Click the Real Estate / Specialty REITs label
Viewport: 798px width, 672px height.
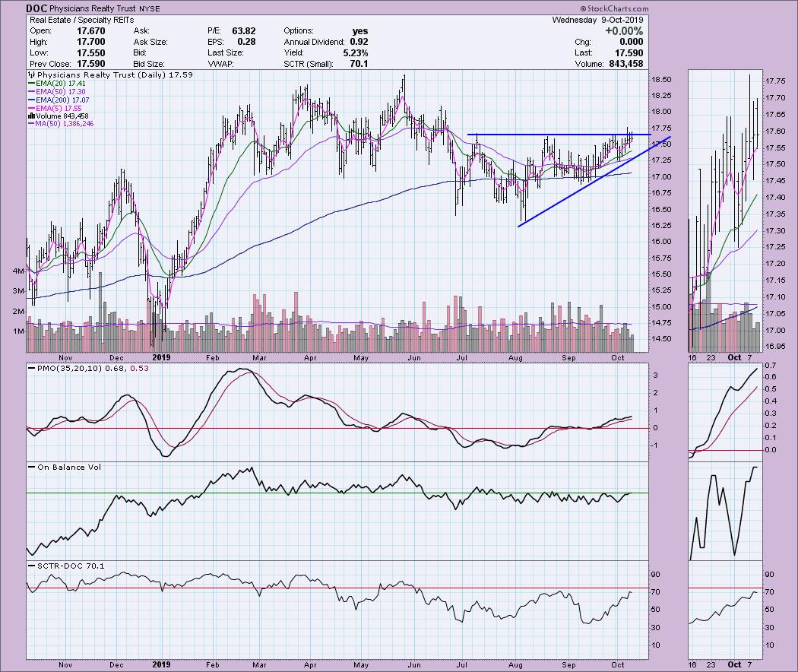coord(82,20)
